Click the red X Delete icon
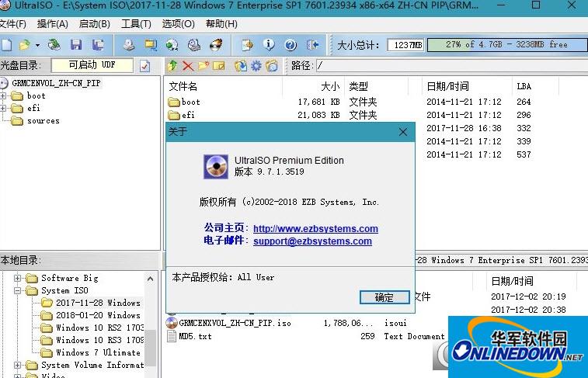The image size is (588, 378). point(188,66)
